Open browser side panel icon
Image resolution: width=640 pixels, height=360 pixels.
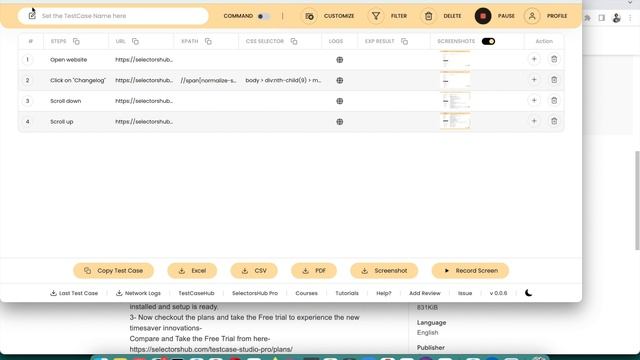pos(602,18)
